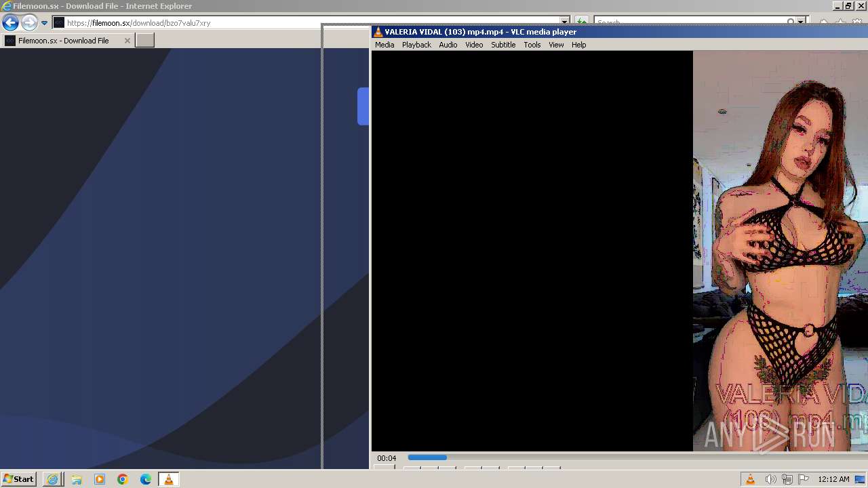
Task: Close the Filemoon.sx tab
Action: click(127, 41)
